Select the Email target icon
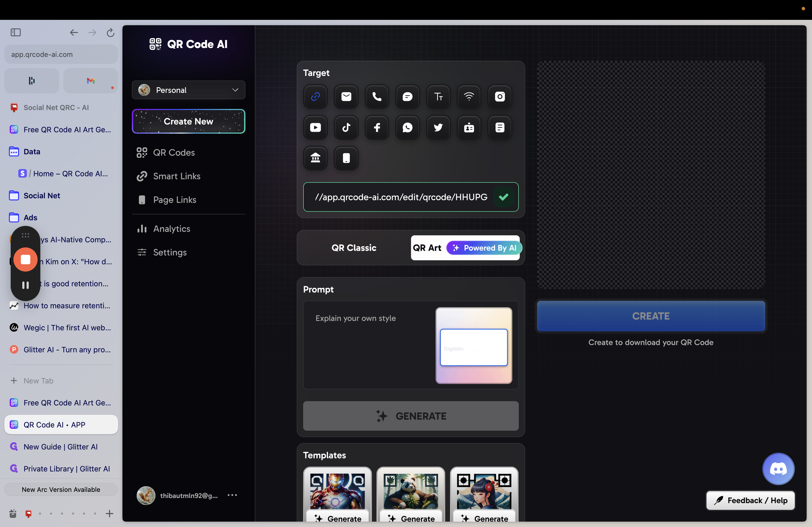812x527 pixels. pos(346,97)
